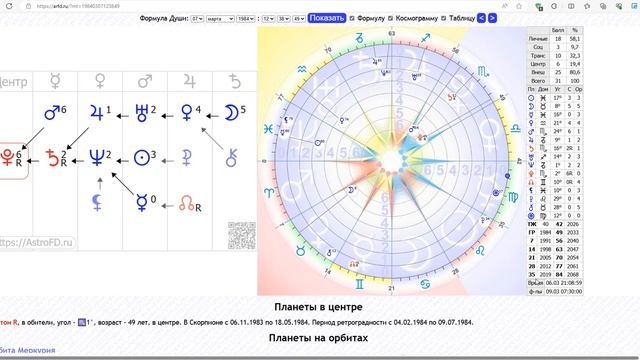Click the Sun symbol numbered 3

pyautogui.click(x=142, y=158)
